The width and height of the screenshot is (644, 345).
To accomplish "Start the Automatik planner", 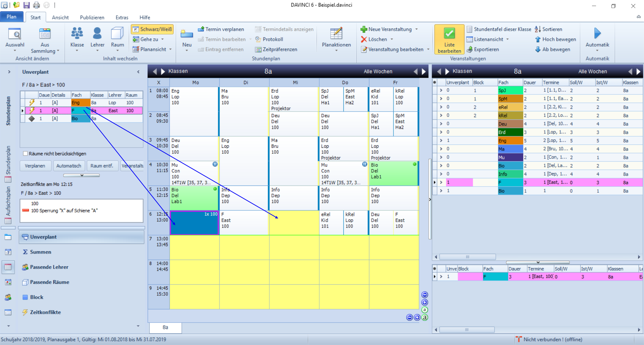I will coord(597,40).
